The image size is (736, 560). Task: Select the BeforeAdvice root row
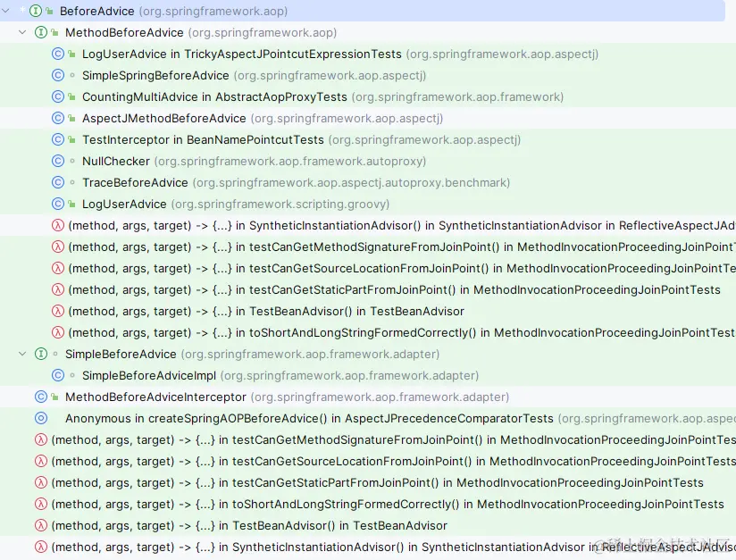(x=363, y=11)
